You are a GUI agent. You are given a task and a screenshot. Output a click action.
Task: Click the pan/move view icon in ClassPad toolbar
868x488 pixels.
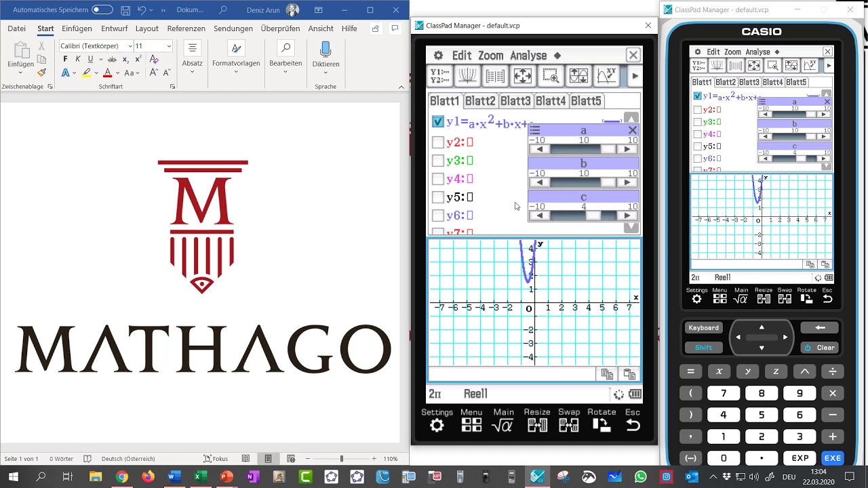(x=523, y=77)
